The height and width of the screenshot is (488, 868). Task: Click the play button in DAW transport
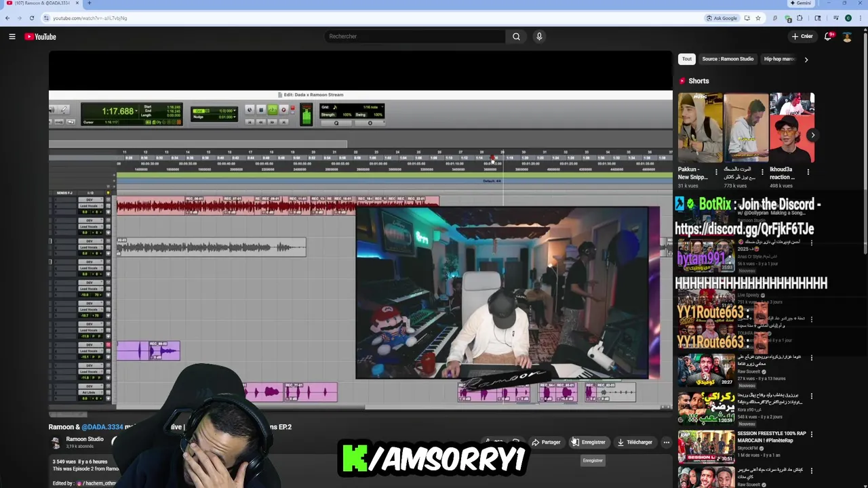coord(272,110)
